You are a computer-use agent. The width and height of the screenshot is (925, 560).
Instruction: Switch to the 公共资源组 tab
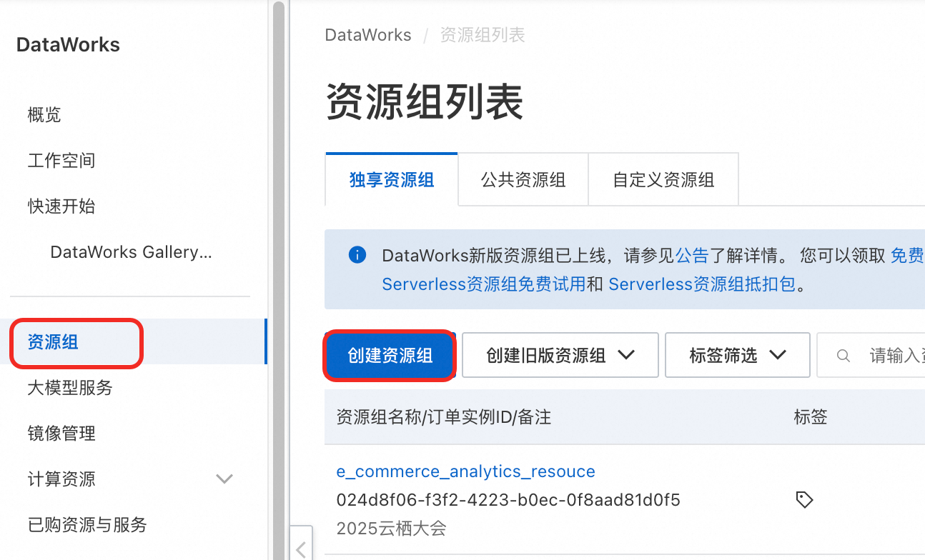coord(523,179)
